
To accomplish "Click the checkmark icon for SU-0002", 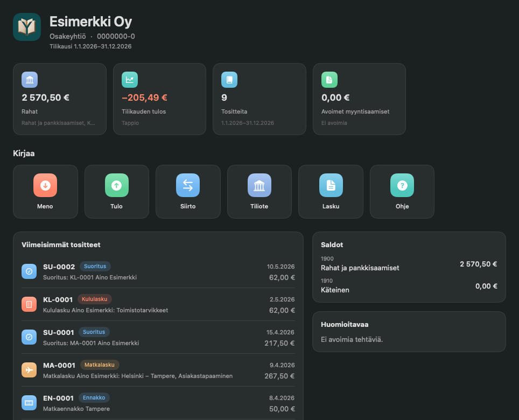I will tap(29, 271).
